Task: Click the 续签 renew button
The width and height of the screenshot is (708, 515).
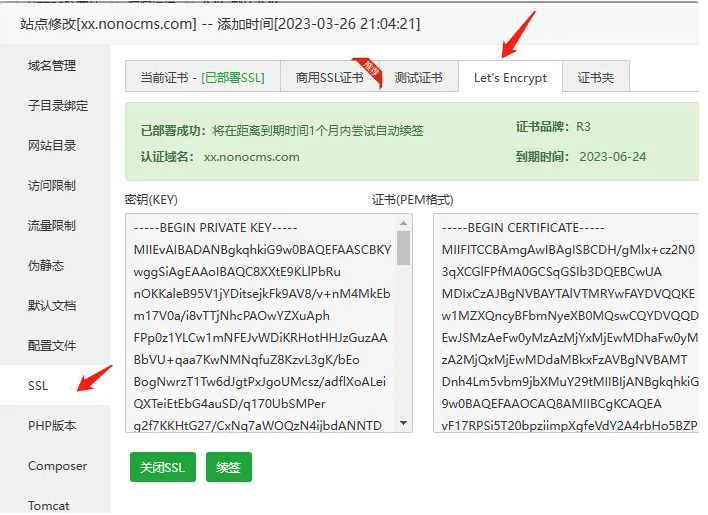Action: point(229,467)
